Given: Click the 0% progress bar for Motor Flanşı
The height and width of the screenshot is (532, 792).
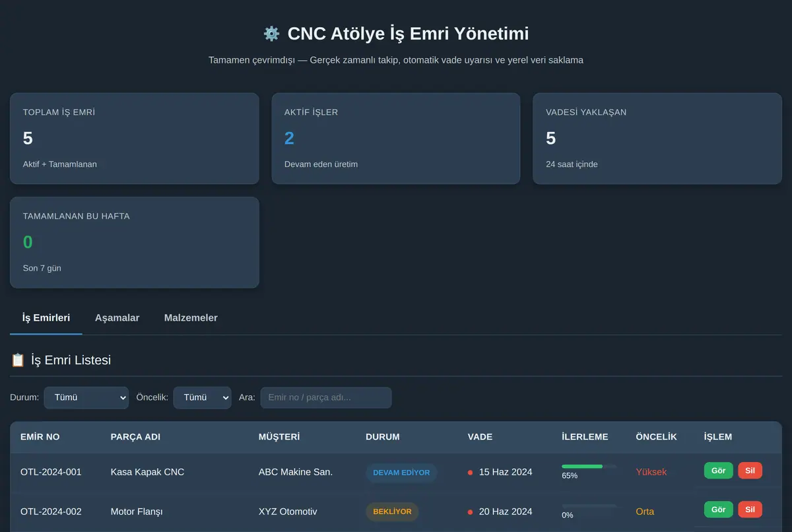Looking at the screenshot, I should point(589,506).
